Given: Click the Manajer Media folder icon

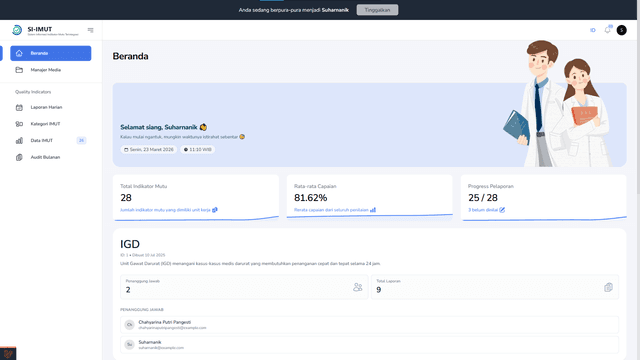Looking at the screenshot, I should tap(19, 70).
